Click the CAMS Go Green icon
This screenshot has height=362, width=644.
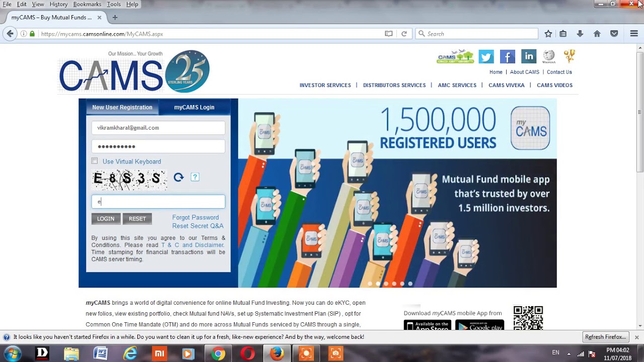[x=455, y=56]
